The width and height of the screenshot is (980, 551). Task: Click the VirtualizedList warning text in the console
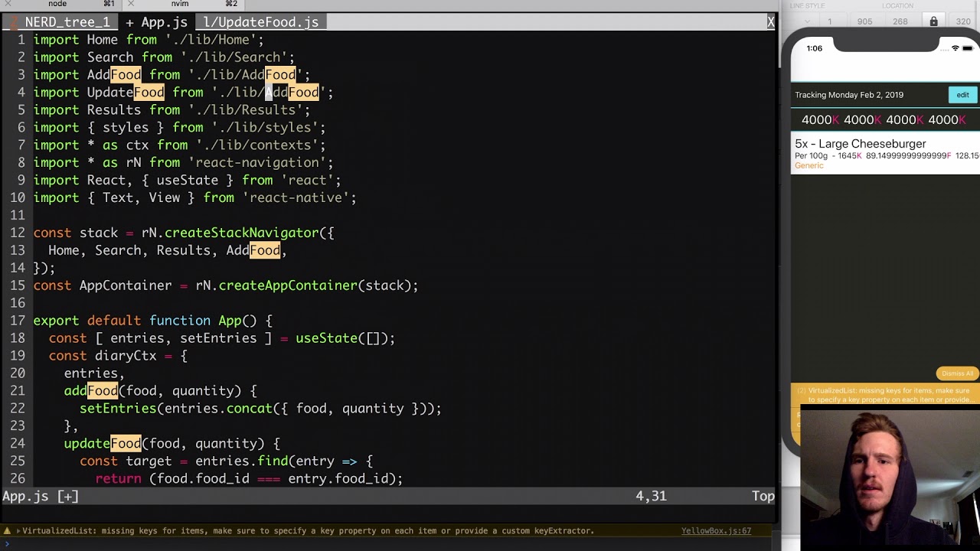click(x=308, y=530)
